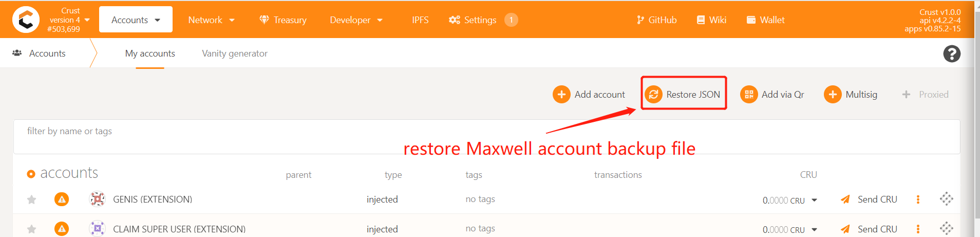Viewport: 980px width, 237px height.
Task: Click the CRU column header
Action: [808, 175]
